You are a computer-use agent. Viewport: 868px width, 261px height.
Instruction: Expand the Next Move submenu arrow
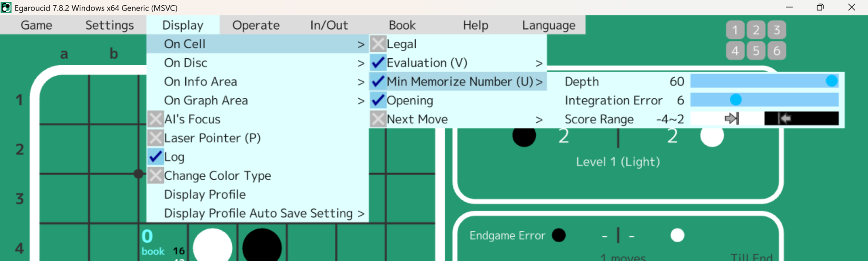(539, 120)
